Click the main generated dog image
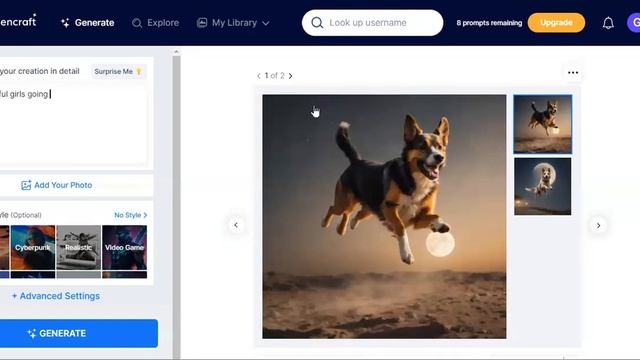Screen dimensions: 640x360 (384, 216)
